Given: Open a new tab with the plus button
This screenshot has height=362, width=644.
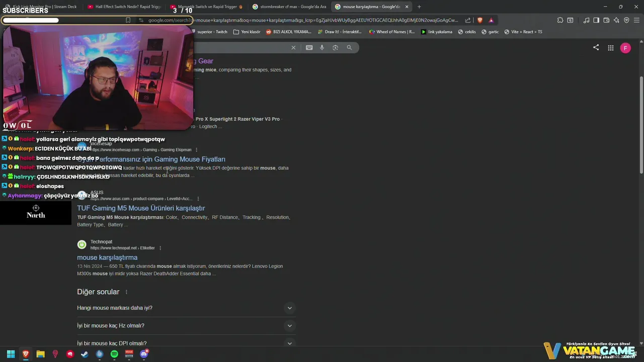Looking at the screenshot, I should (x=419, y=7).
